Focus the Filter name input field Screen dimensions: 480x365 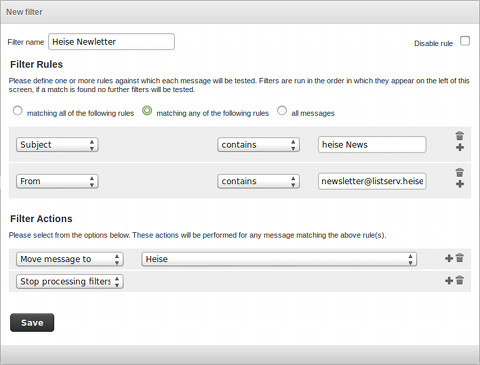(x=111, y=42)
